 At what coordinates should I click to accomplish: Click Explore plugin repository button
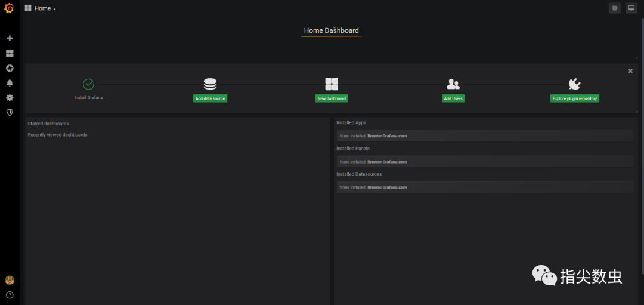pos(575,98)
